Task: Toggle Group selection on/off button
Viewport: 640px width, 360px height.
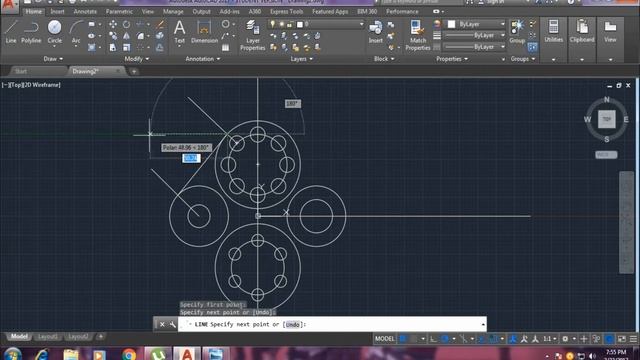Action: (x=532, y=47)
